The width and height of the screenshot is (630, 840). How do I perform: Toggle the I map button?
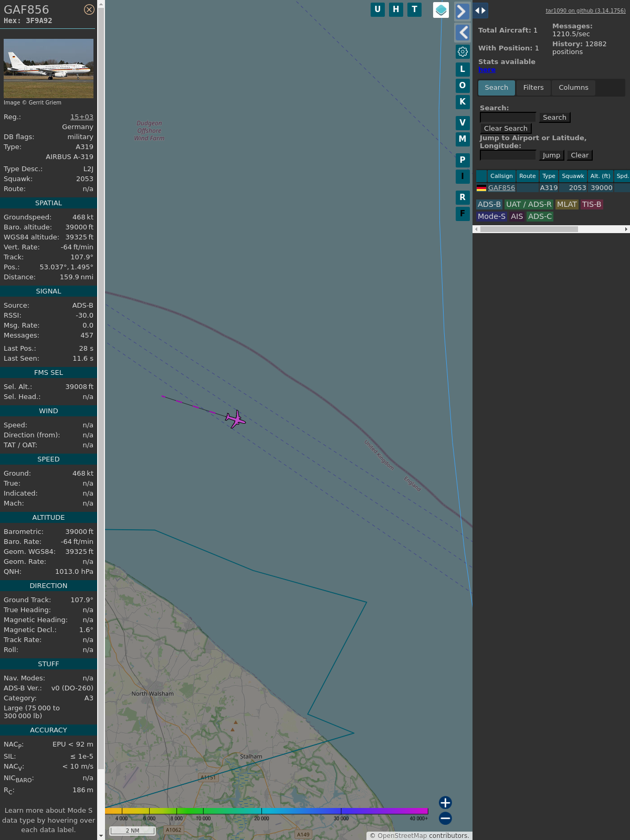tap(463, 176)
